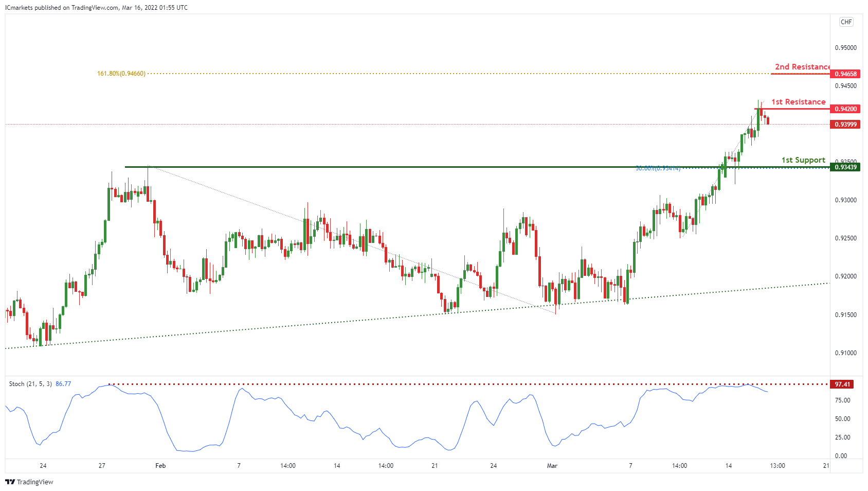Click the 97.41 stochastic level tag
Image resolution: width=868 pixels, height=491 pixels.
tap(842, 384)
